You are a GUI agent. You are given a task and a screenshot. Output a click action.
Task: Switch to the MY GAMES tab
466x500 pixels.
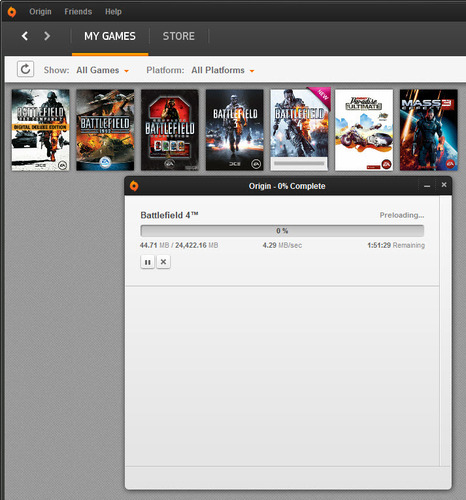pos(110,36)
